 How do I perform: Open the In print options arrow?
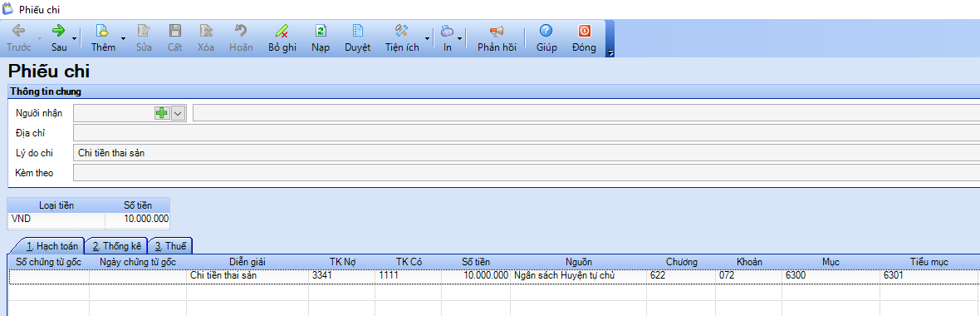pos(460,38)
